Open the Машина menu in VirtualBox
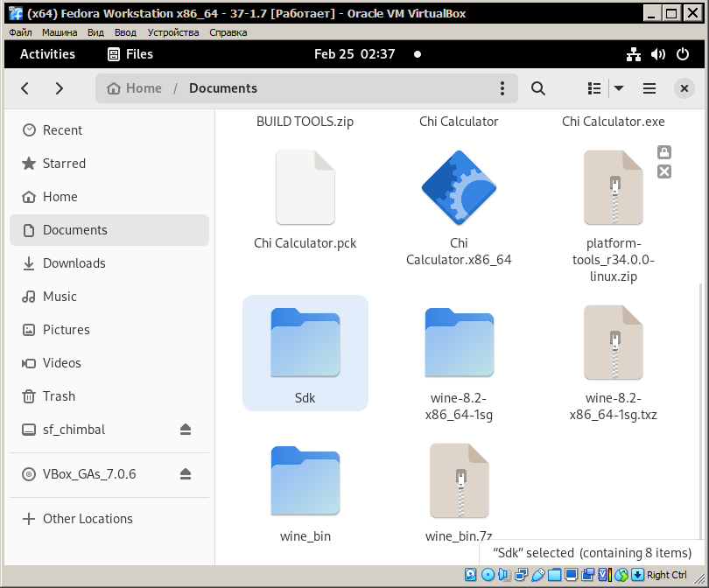This screenshot has height=588, width=709. [60, 32]
